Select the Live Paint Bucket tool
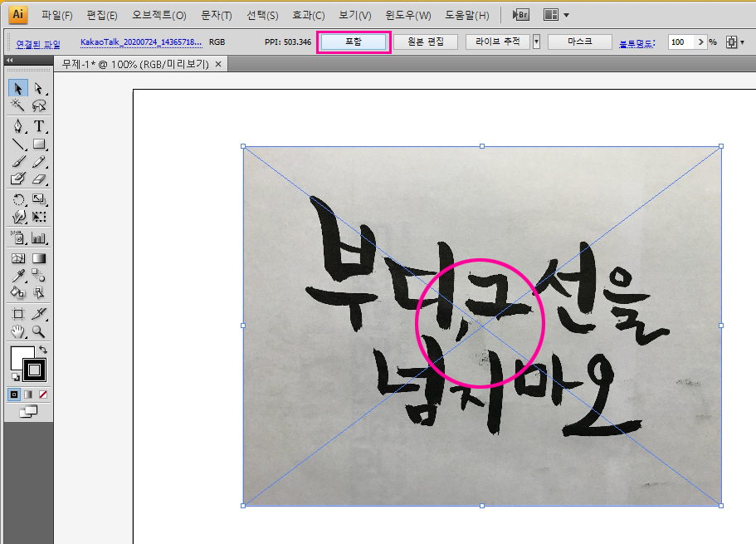The height and width of the screenshot is (544, 756). coord(18,292)
